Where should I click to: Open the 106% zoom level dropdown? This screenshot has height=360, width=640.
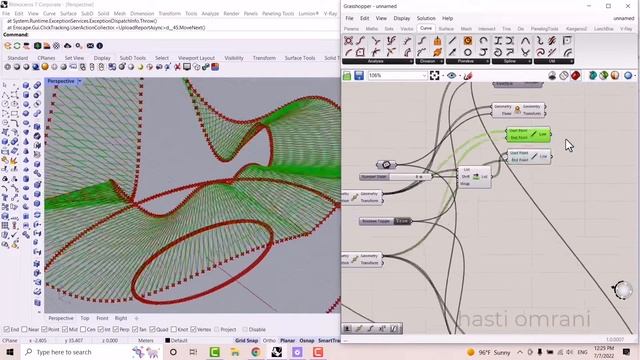[x=424, y=76]
